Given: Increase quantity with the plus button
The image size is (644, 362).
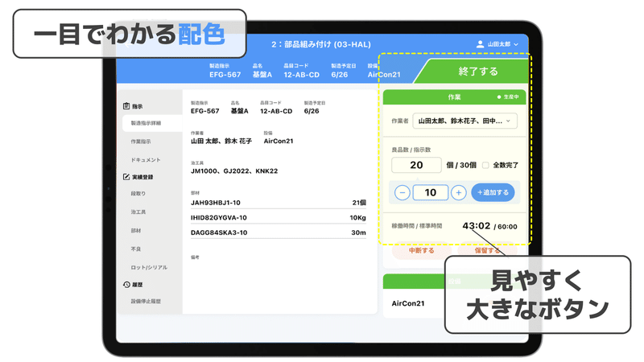Looking at the screenshot, I should coord(458,192).
